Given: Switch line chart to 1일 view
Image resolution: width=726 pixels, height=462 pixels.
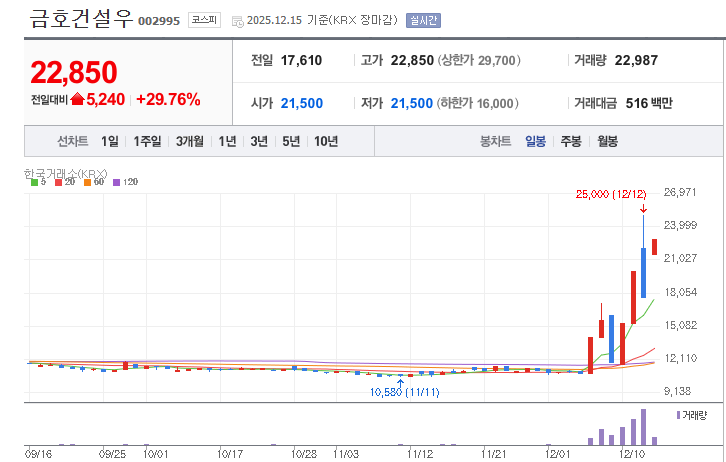Looking at the screenshot, I should [x=110, y=141].
